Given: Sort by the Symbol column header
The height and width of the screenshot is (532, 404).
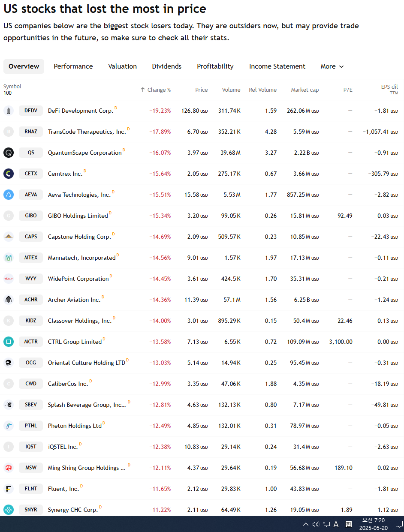Looking at the screenshot, I should 12,87.
